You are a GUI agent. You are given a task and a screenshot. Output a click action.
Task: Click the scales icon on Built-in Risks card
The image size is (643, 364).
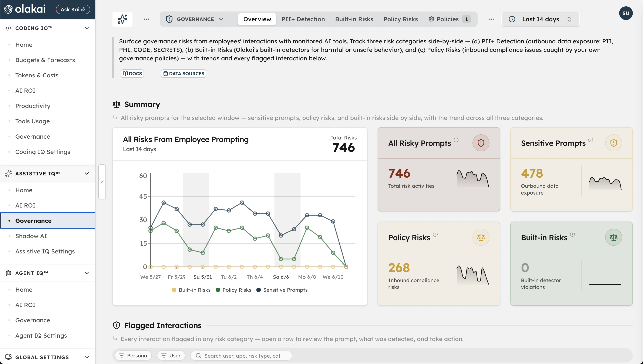tap(613, 237)
